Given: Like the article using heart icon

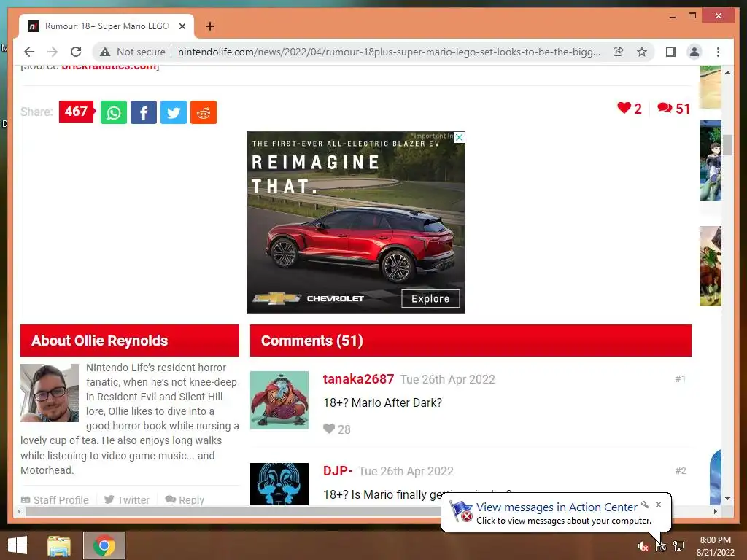Looking at the screenshot, I should 629,109.
